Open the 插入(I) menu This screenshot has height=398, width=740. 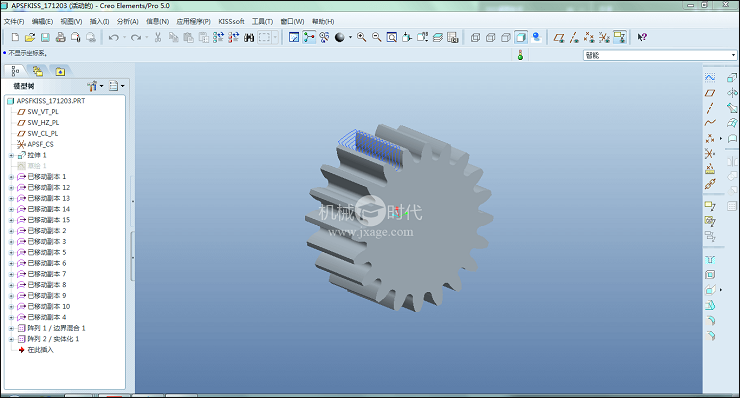(x=99, y=22)
